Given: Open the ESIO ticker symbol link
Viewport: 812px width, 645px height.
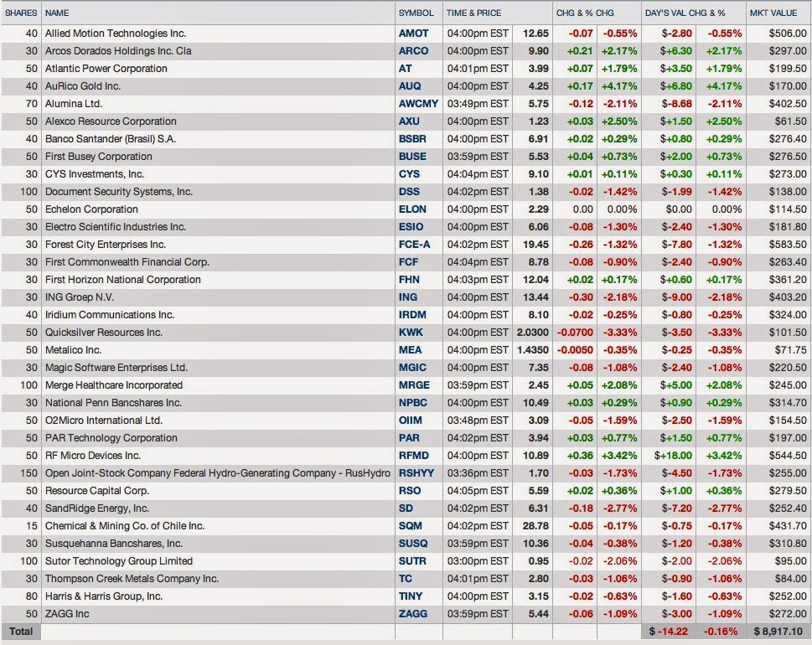Looking at the screenshot, I should pyautogui.click(x=411, y=227).
